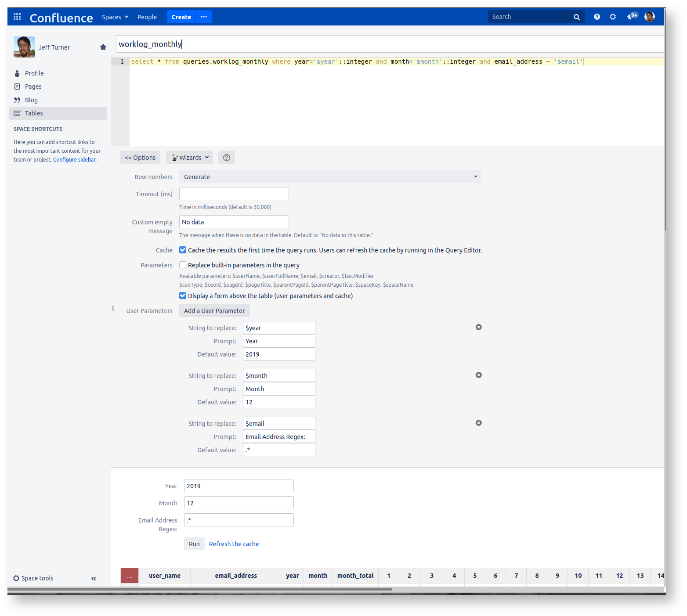Viewport: 687px width, 616px height.
Task: Click the query editor help icon
Action: coord(227,158)
